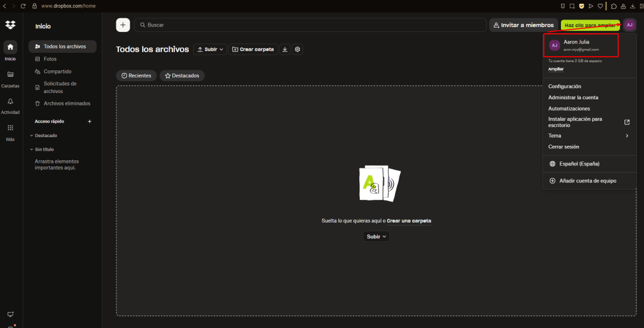644x328 pixels.
Task: Choose Cerrar sesión in account menu
Action: click(x=563, y=147)
